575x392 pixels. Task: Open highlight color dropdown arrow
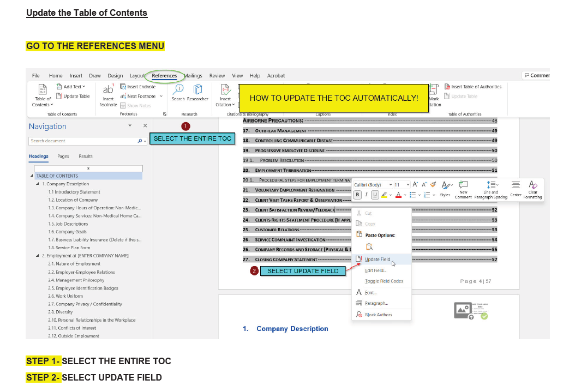(391, 195)
